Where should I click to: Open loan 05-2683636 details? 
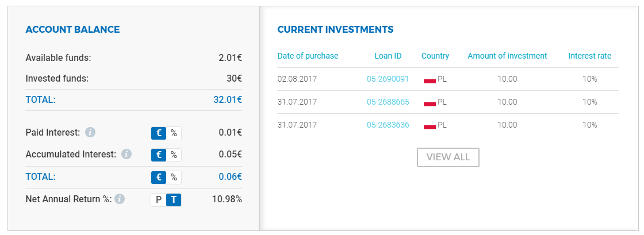388,125
